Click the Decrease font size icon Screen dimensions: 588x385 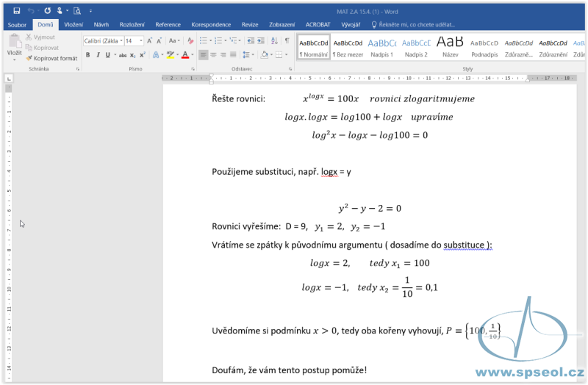click(x=159, y=41)
